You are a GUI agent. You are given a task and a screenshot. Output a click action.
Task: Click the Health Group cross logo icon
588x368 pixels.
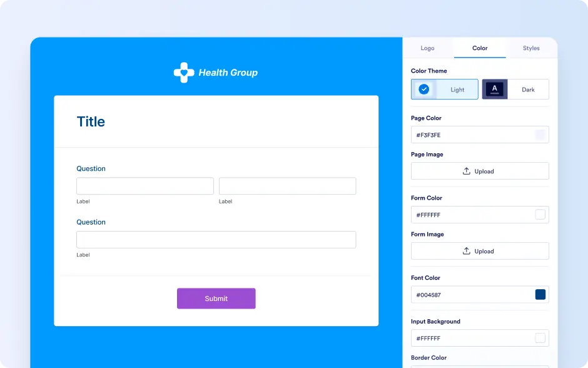(184, 73)
